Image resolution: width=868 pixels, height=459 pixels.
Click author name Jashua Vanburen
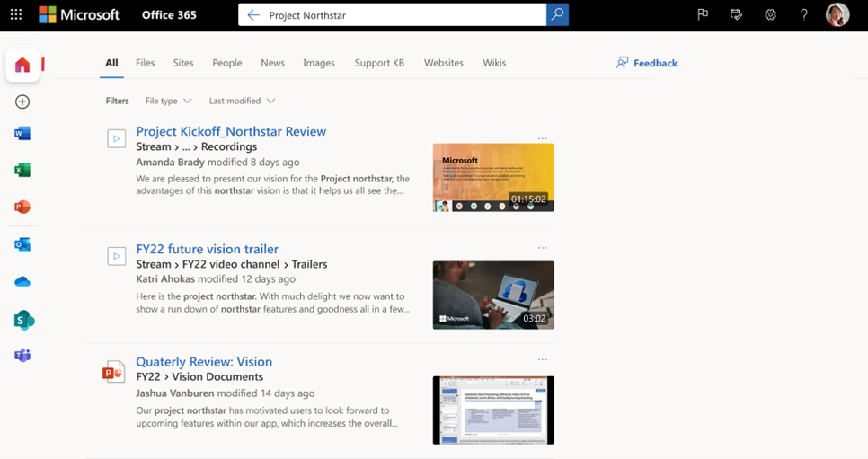pyautogui.click(x=175, y=393)
